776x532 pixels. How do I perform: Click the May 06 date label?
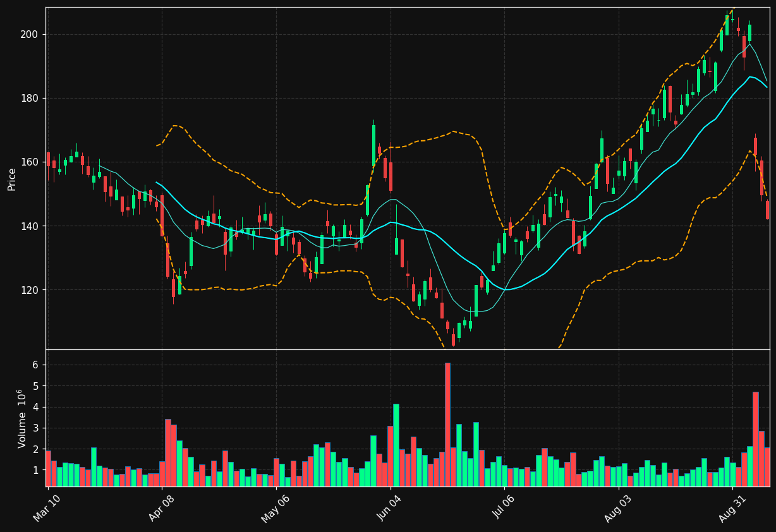click(276, 509)
